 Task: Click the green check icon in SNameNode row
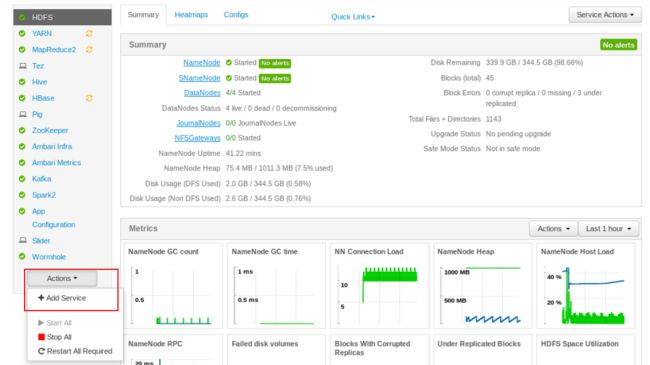pos(229,78)
